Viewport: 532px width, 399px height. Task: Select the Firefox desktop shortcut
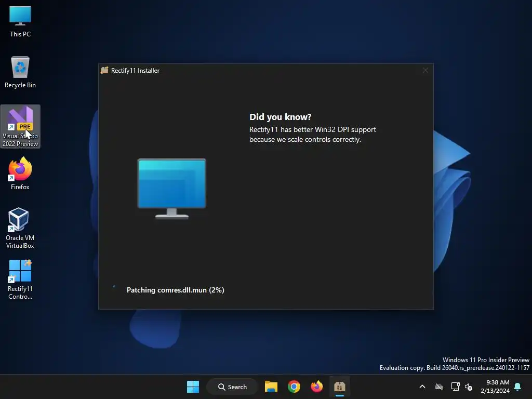[x=20, y=174]
